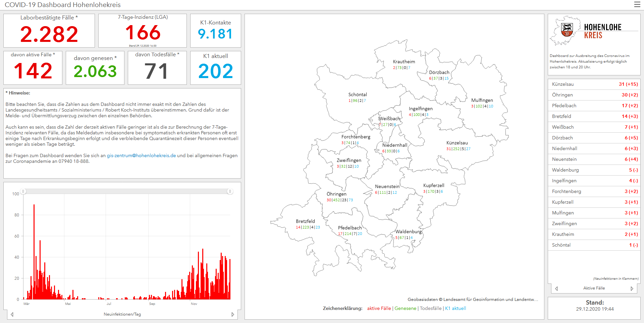
Task: Click the Neuinfektionen/Tag chart tab label
Action: tap(122, 314)
